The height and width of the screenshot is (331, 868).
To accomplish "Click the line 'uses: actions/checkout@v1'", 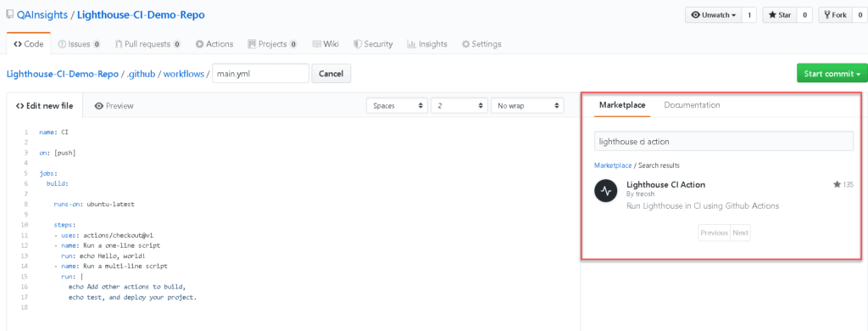I will pos(103,235).
